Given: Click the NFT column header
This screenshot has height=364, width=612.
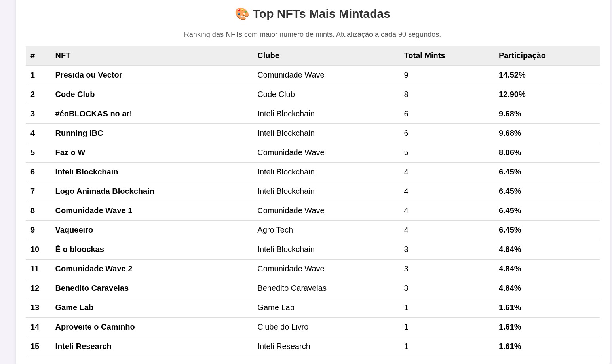Looking at the screenshot, I should (x=63, y=55).
